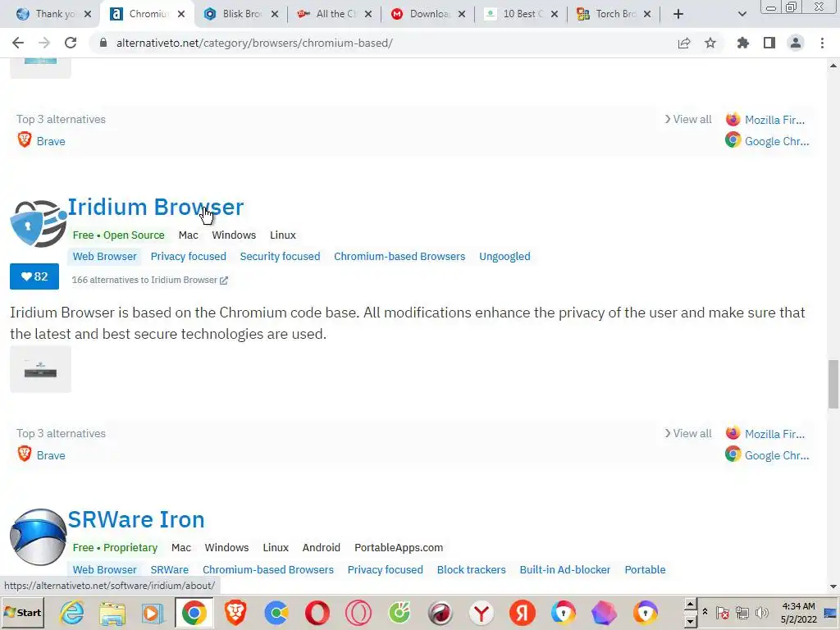Like Iridium Browser with 82 hearts
Screen dimensions: 840x630
pyautogui.click(x=34, y=276)
